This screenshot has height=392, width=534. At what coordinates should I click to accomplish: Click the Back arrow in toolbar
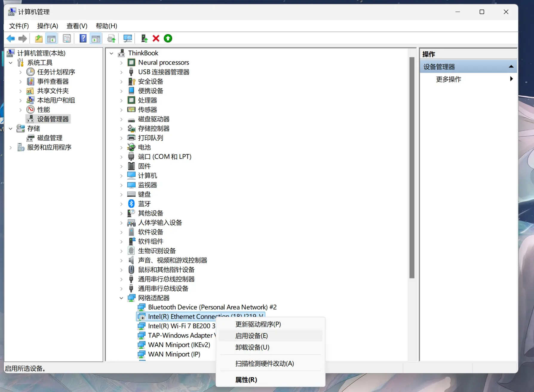click(11, 39)
